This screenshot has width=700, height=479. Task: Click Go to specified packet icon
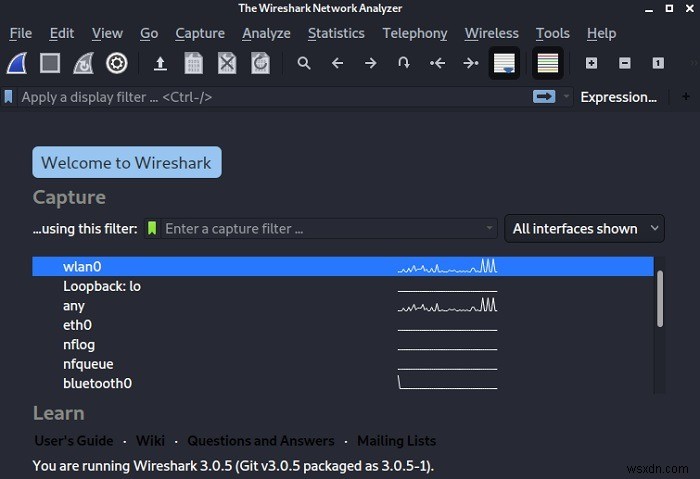pos(404,63)
